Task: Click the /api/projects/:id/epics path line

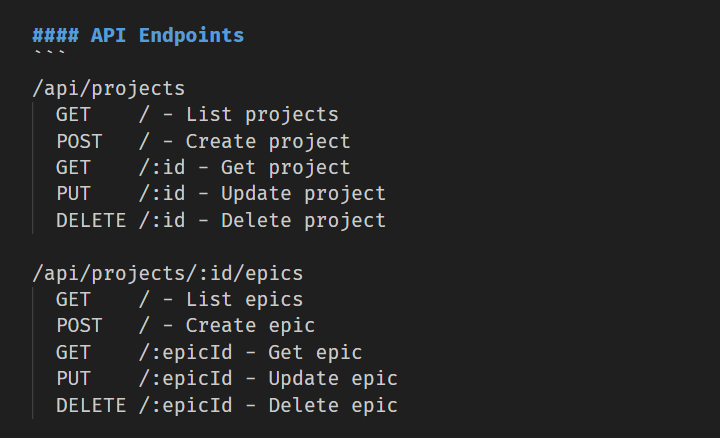Action: pos(168,274)
